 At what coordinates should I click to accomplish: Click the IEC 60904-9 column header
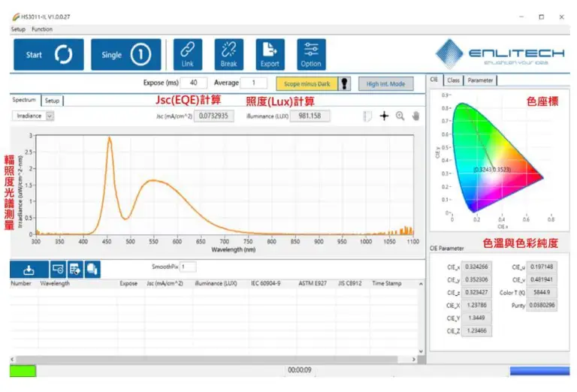266,284
